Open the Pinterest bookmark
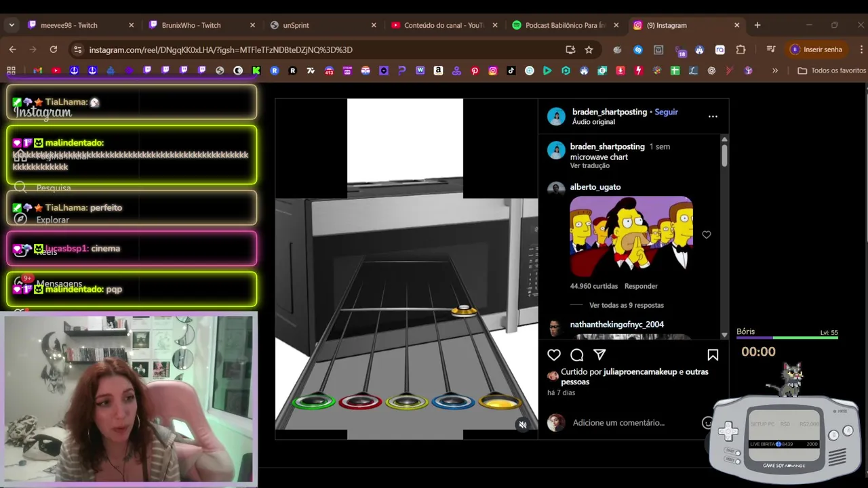The height and width of the screenshot is (488, 868). click(475, 70)
